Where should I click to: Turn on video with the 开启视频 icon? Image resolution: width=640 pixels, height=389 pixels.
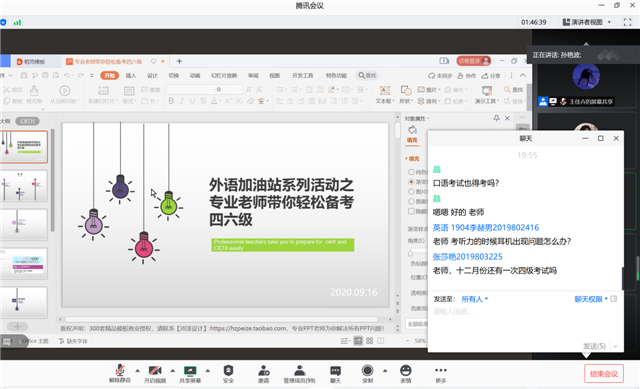click(155, 370)
